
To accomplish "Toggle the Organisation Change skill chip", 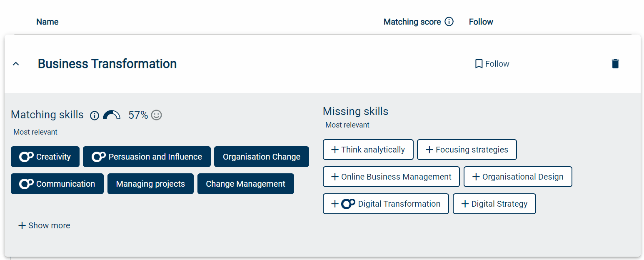I will pos(261,157).
